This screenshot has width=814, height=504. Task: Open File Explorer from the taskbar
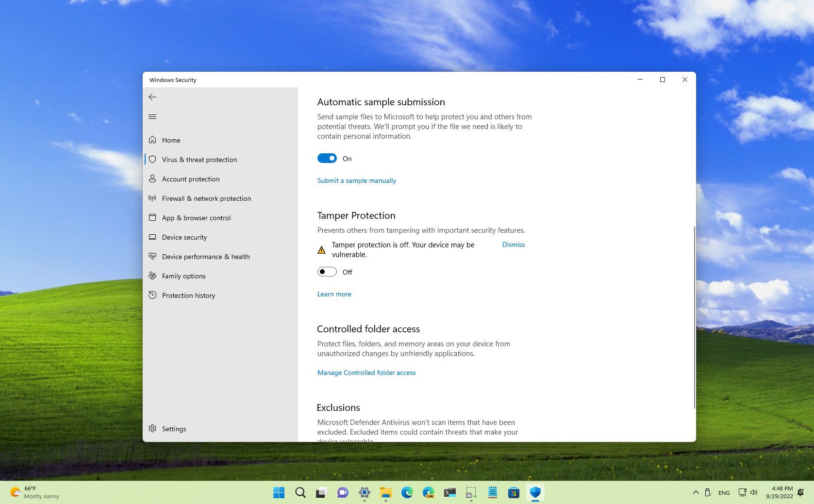click(x=385, y=492)
